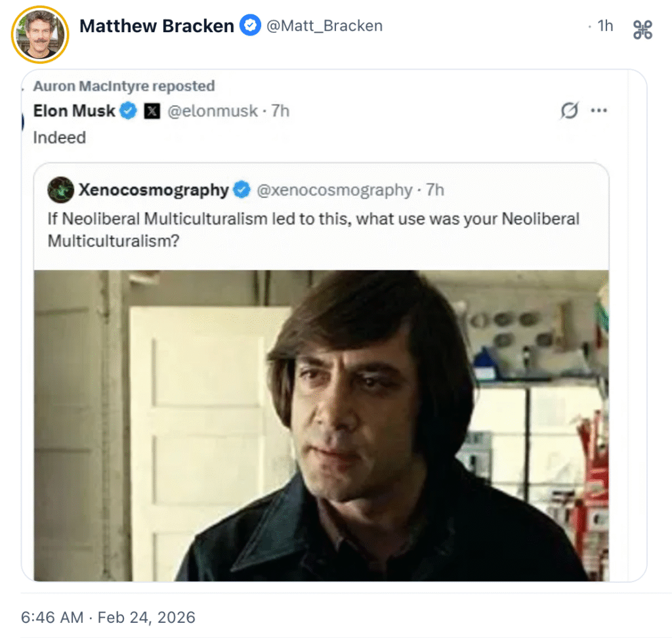Click Xenocosmography's blue verified badge
672x638 pixels.
(x=242, y=190)
